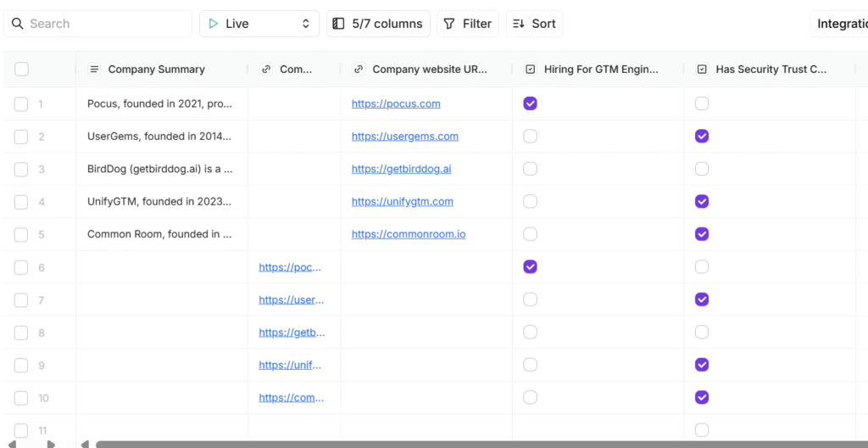
Task: Open the 5/7 columns selector
Action: click(378, 24)
